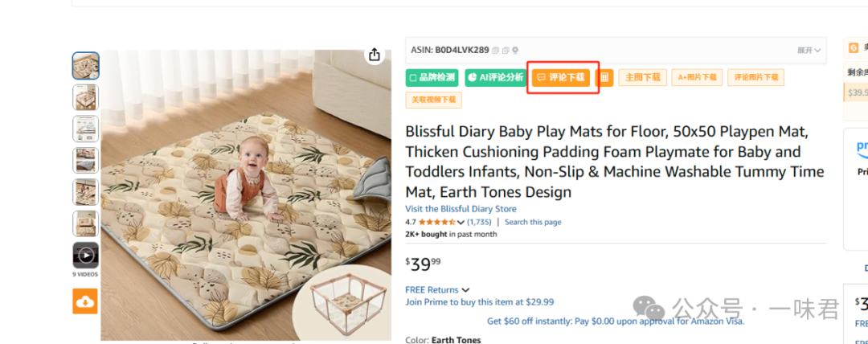The image size is (868, 344).
Task: Open the 1,735 ratings link
Action: [x=479, y=222]
